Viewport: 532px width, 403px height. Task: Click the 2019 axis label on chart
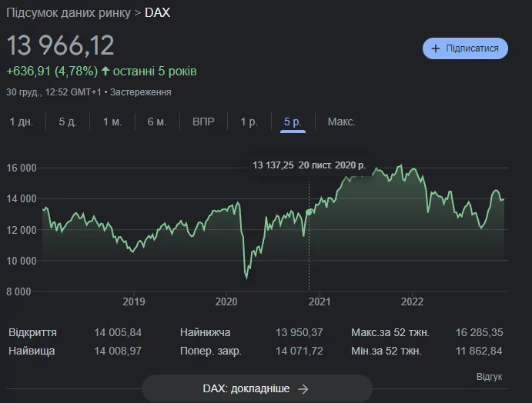(134, 301)
